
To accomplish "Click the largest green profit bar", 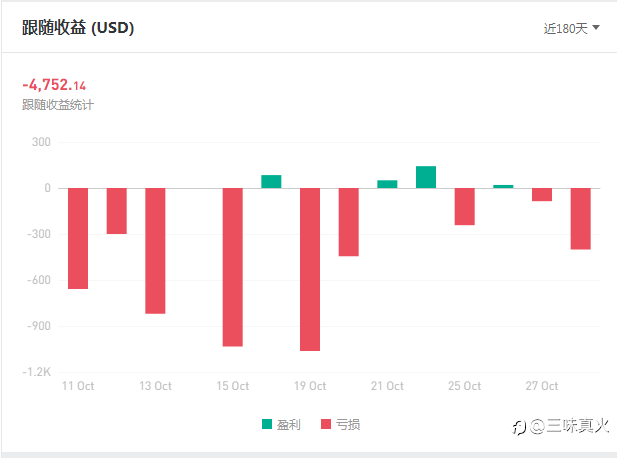I will point(426,177).
